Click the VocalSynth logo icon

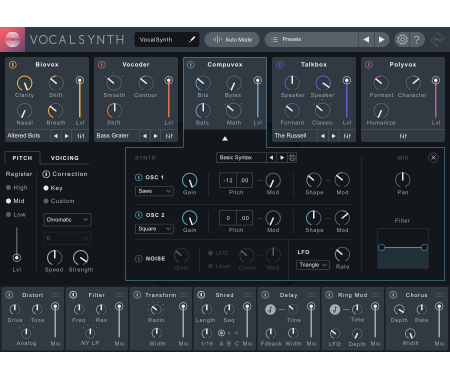pyautogui.click(x=12, y=39)
